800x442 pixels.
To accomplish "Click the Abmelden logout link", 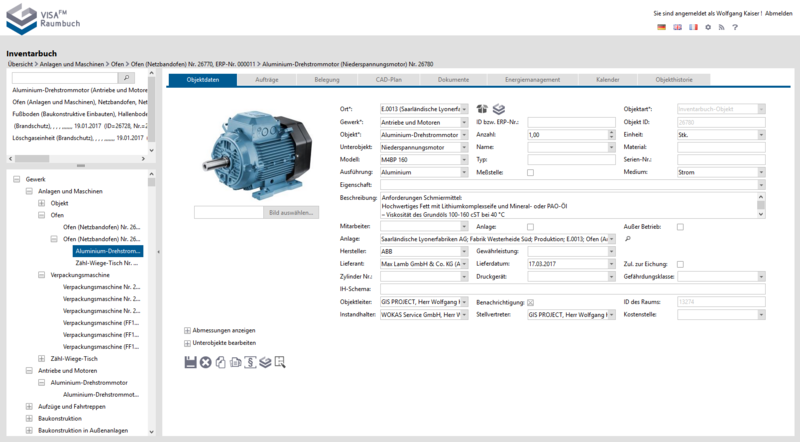I will [x=779, y=13].
